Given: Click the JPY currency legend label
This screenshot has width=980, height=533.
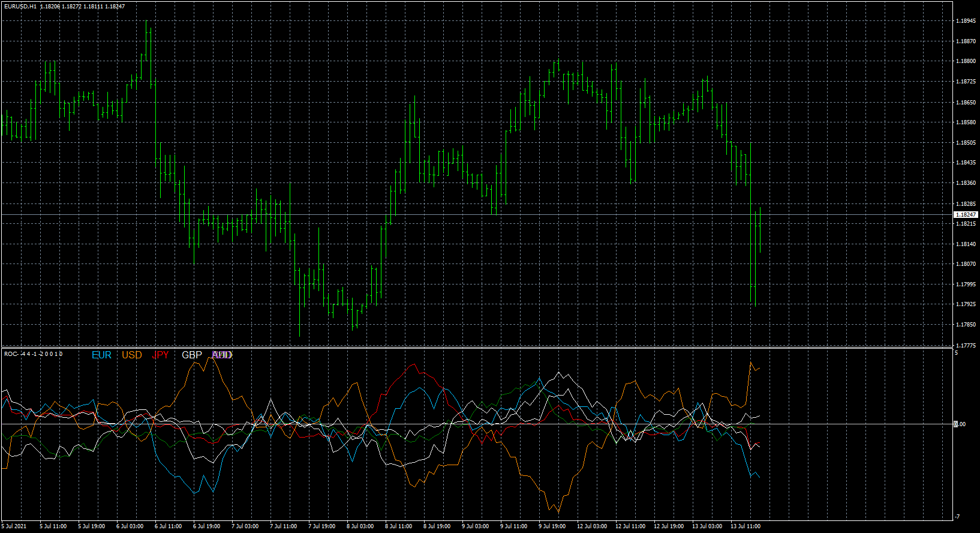Looking at the screenshot, I should tap(160, 355).
